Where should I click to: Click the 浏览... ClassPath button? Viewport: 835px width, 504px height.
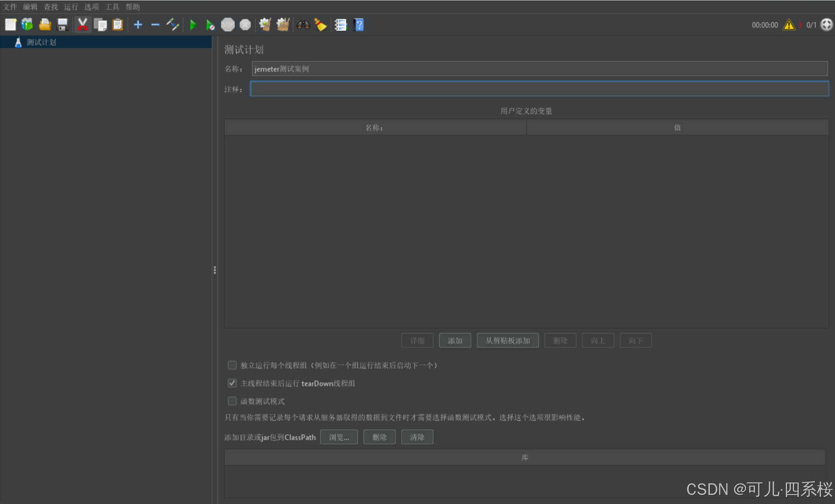[339, 437]
